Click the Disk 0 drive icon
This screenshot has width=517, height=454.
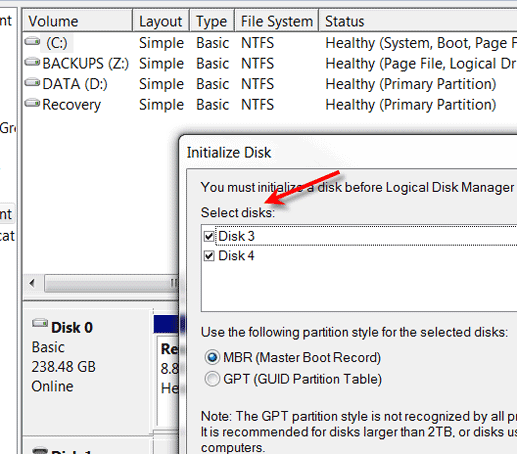tap(40, 323)
